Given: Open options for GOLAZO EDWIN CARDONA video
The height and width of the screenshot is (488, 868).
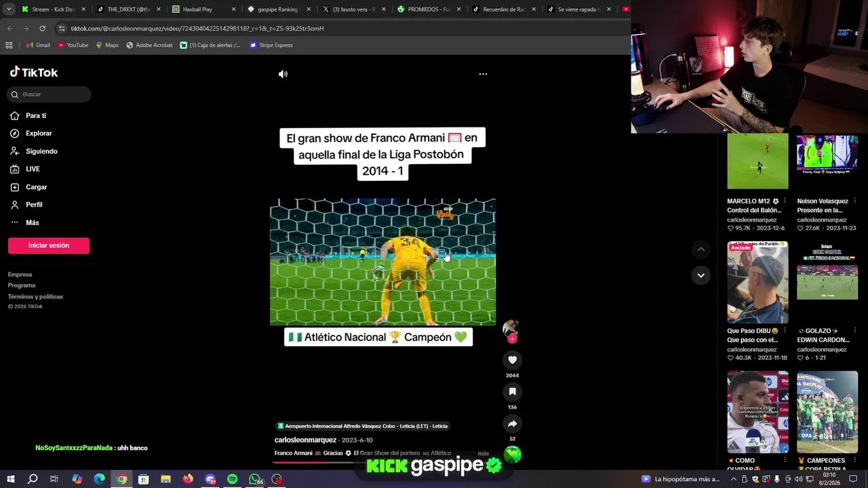Looking at the screenshot, I should [x=854, y=331].
